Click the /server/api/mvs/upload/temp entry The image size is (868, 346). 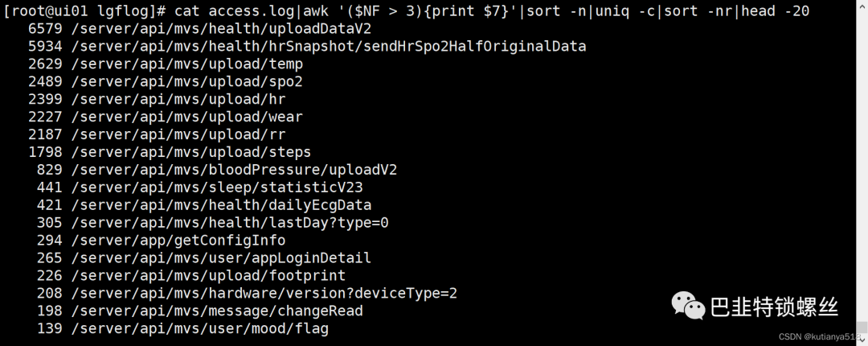(x=187, y=64)
